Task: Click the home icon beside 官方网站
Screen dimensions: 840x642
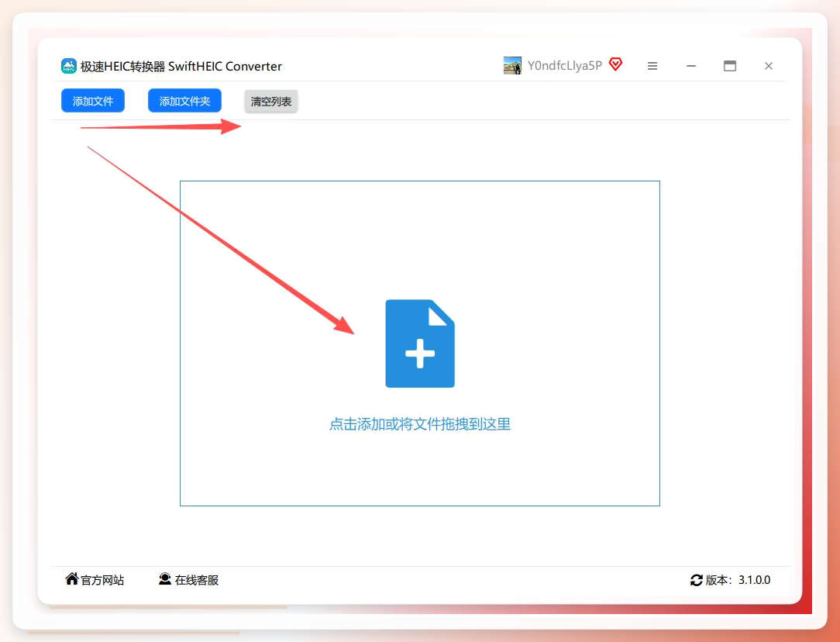Action: pyautogui.click(x=72, y=578)
